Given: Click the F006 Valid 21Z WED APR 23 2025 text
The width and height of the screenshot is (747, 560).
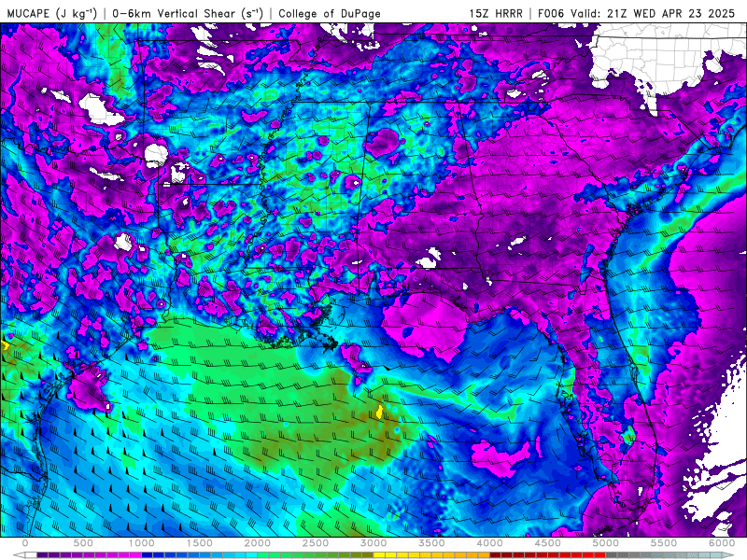Looking at the screenshot, I should pos(637,13).
